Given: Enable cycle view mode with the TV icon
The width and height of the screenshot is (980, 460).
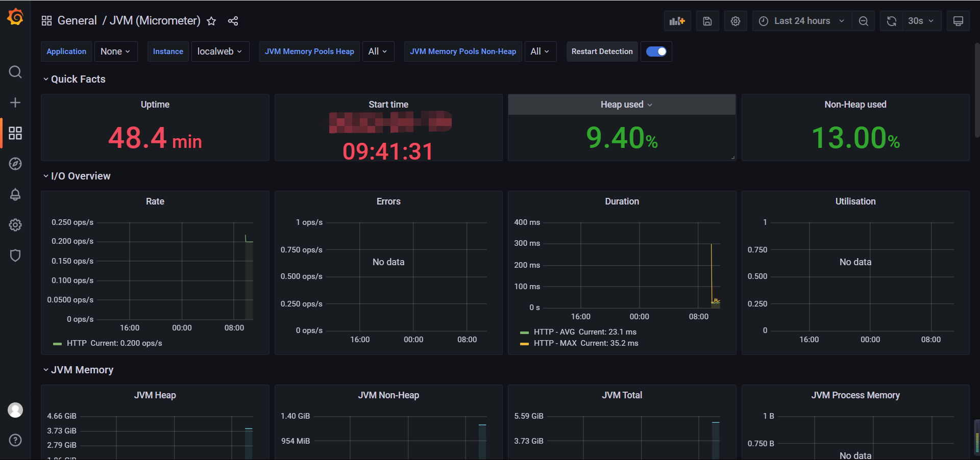Looking at the screenshot, I should pyautogui.click(x=958, y=21).
